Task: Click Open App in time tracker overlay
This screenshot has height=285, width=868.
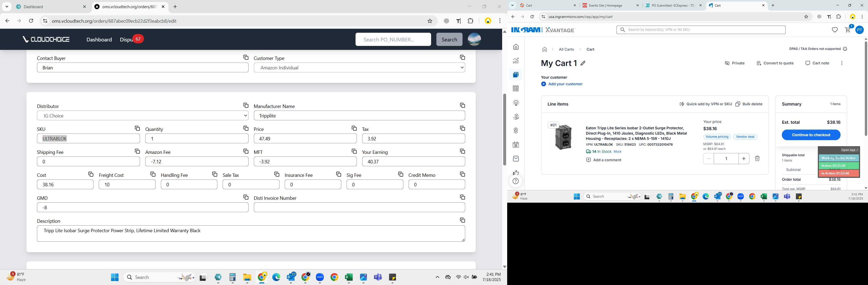Action: pyautogui.click(x=850, y=150)
